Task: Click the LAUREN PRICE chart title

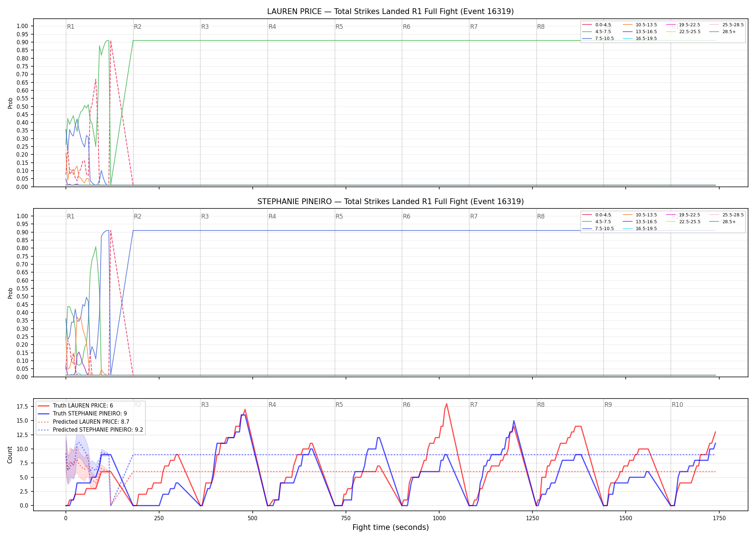Action: pyautogui.click(x=390, y=12)
